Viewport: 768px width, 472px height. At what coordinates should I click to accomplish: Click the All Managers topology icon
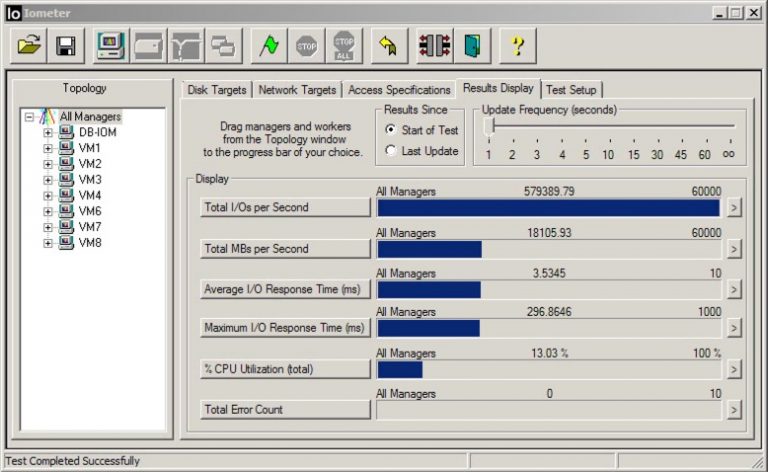pyautogui.click(x=47, y=117)
